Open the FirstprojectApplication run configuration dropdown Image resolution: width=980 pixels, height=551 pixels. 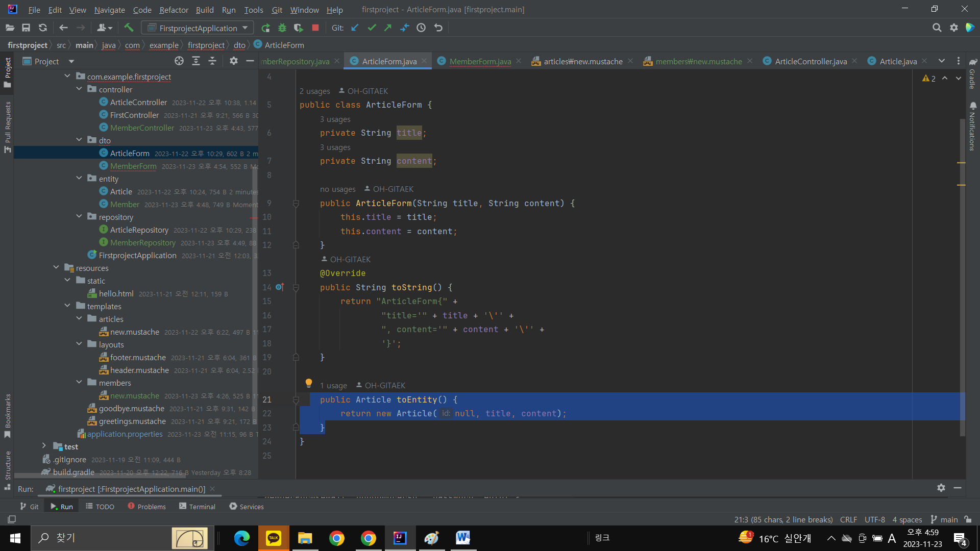198,28
